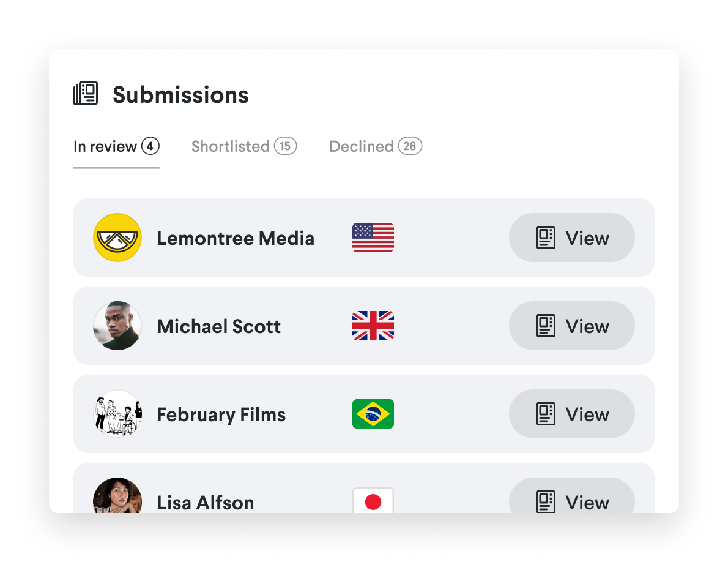The image size is (728, 562).
Task: View Michael Scott's submission
Action: coord(571,326)
